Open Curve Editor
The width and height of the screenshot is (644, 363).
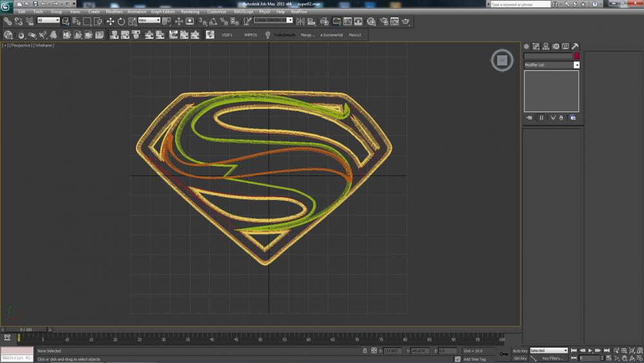[x=348, y=21]
